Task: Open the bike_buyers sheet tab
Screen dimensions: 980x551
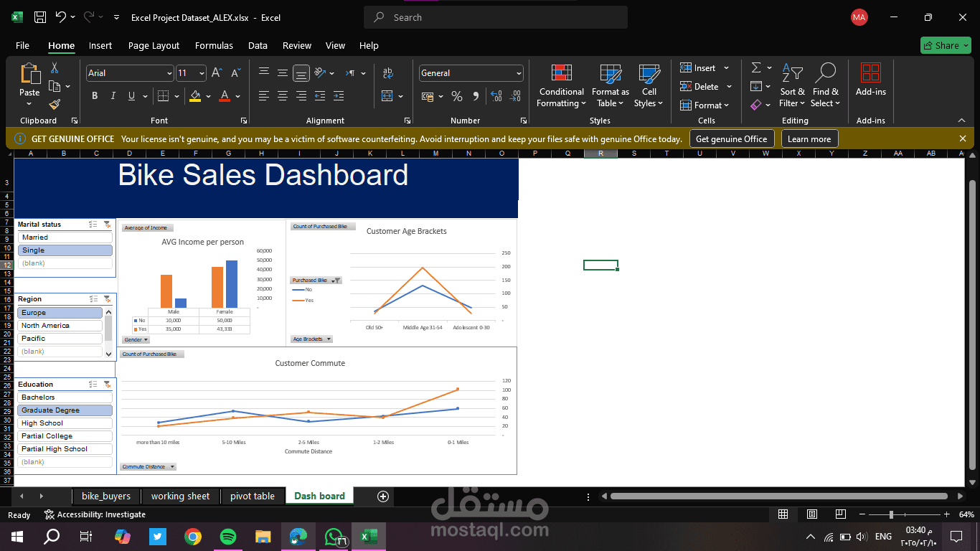Action: (x=106, y=496)
